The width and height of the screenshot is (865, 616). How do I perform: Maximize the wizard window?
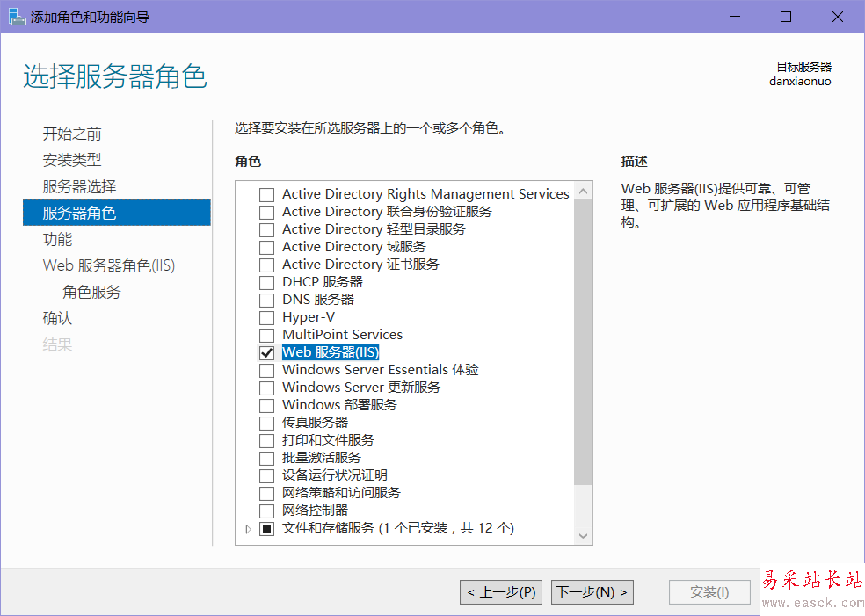786,17
